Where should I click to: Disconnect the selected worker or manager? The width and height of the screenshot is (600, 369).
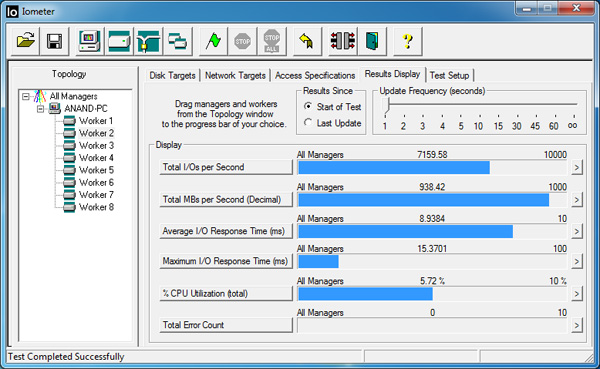[x=343, y=41]
